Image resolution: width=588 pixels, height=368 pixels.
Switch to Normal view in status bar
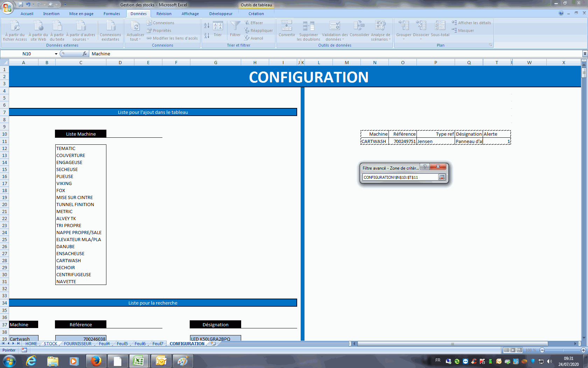click(506, 350)
